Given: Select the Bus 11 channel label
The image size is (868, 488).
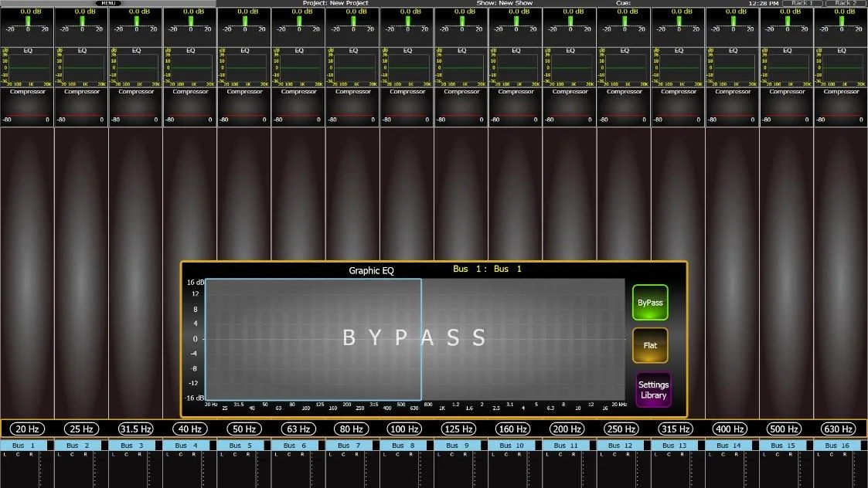Looking at the screenshot, I should 566,446.
